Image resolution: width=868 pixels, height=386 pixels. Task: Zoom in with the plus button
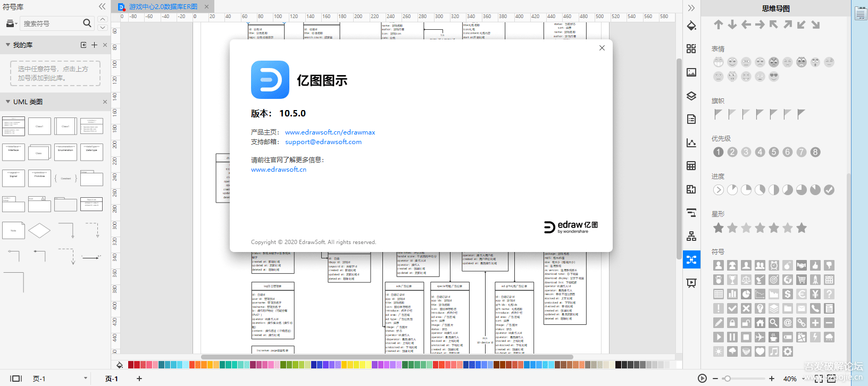click(772, 379)
